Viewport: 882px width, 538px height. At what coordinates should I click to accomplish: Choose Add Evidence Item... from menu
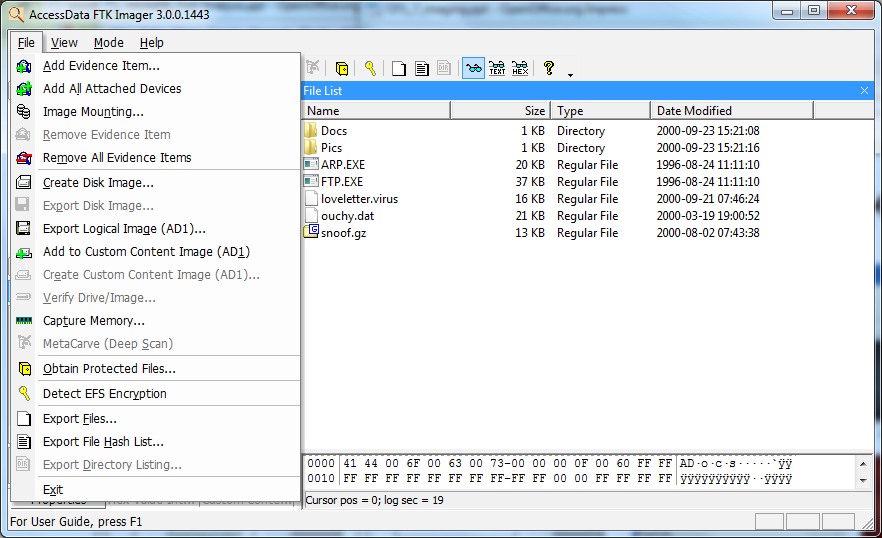coord(101,66)
